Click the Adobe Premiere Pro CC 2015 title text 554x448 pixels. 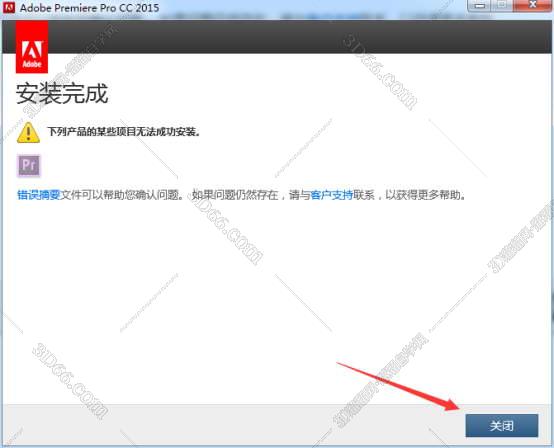pos(89,8)
